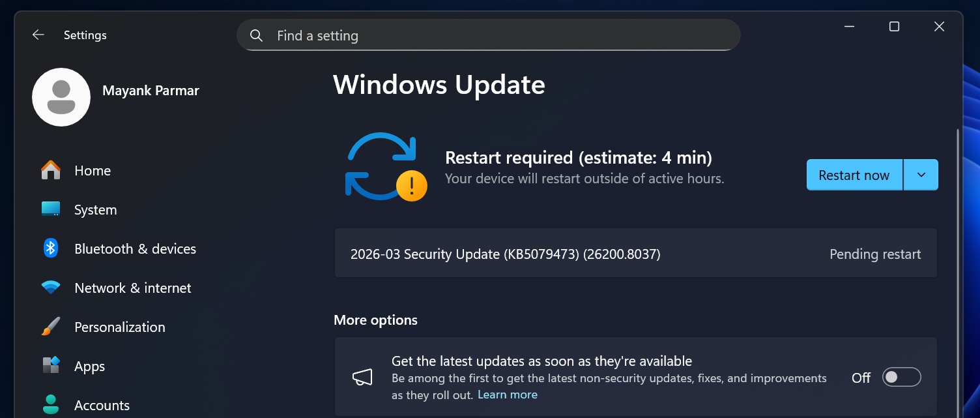Expand the Restart now dropdown arrow
980x418 pixels.
[x=921, y=175]
